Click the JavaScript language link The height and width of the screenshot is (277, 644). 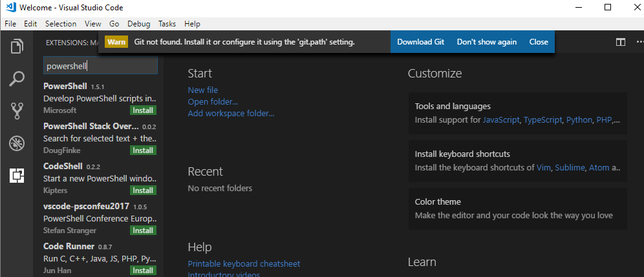tap(502, 120)
